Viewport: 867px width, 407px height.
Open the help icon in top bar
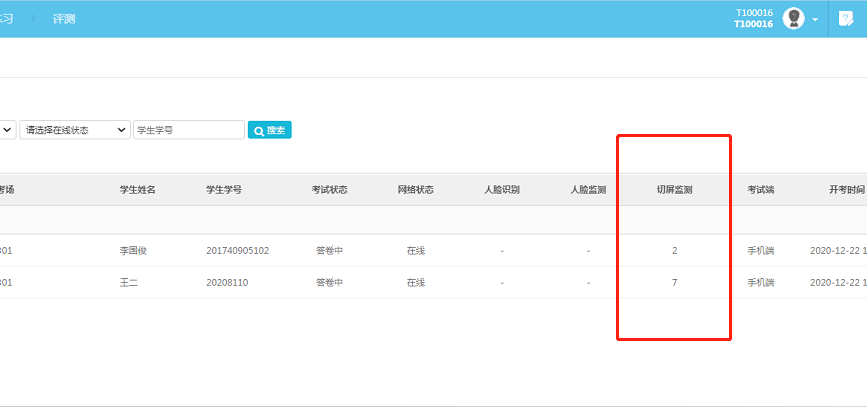click(x=846, y=19)
